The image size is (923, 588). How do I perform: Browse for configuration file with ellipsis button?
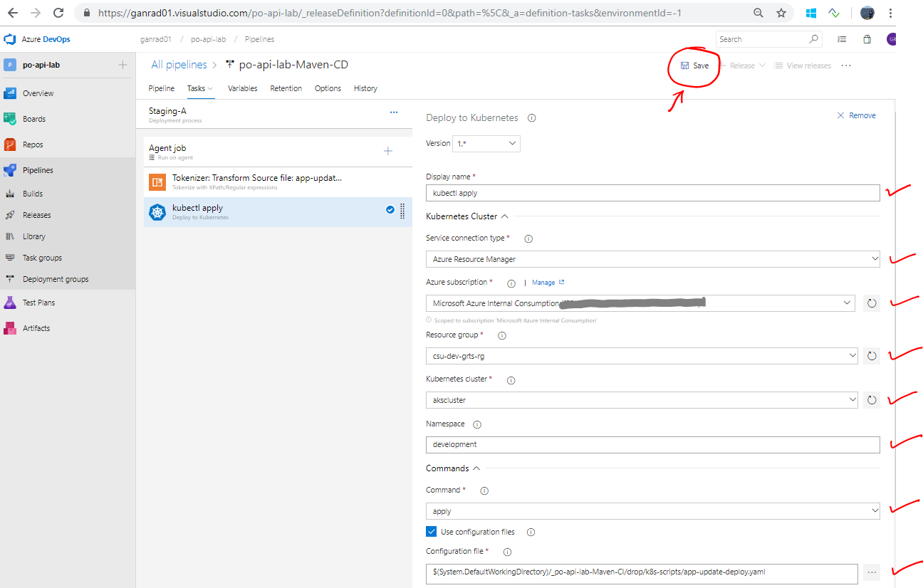tap(872, 573)
